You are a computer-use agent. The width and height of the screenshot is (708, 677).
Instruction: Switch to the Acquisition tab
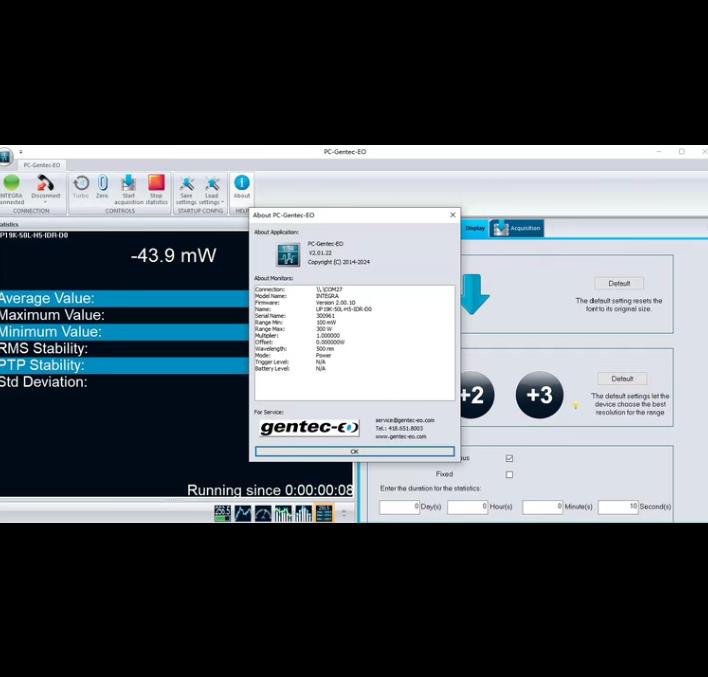tap(517, 228)
